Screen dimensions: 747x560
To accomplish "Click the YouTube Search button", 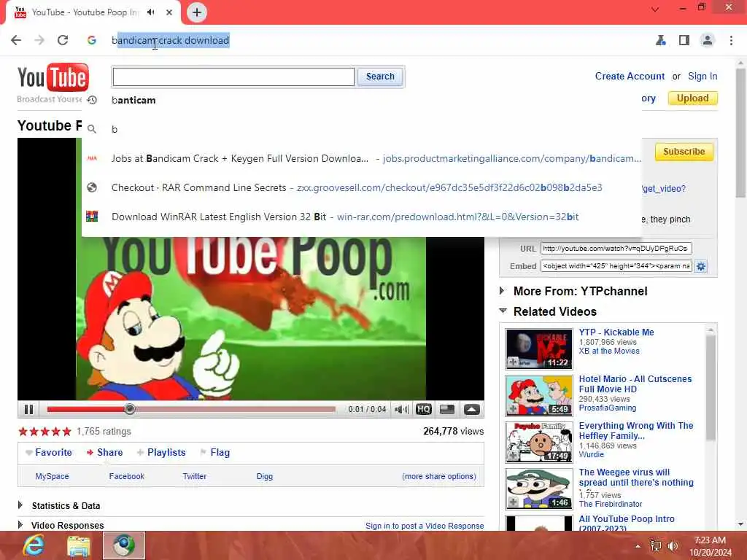I will (379, 77).
